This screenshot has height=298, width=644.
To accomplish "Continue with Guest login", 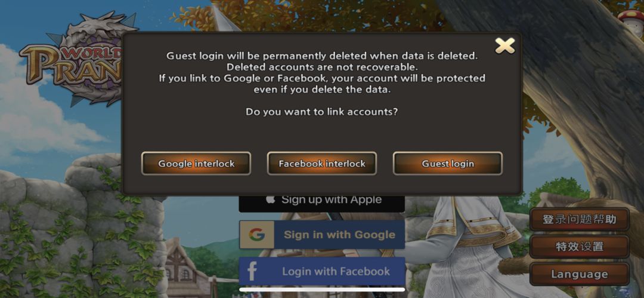I will 448,164.
